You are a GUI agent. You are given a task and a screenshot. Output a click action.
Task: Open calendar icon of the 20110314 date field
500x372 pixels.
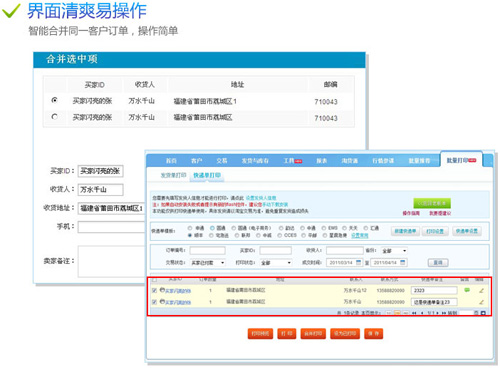coord(358,262)
